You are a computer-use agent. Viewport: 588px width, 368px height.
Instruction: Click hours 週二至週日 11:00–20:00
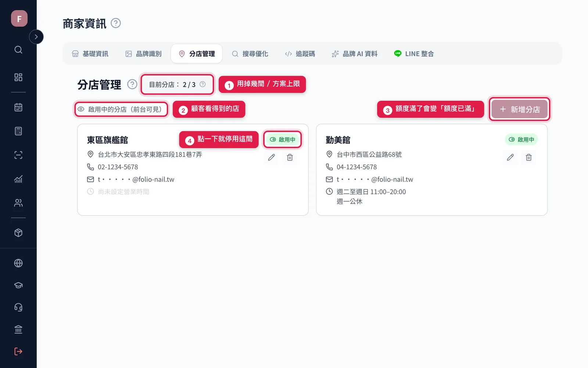[x=371, y=192]
